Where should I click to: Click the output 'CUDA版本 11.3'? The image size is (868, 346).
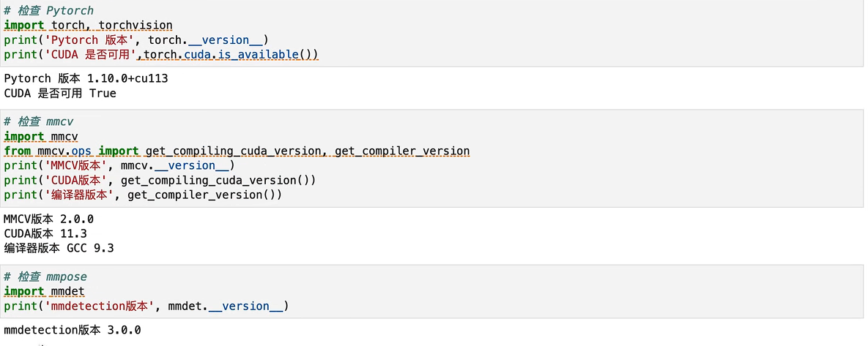tap(45, 233)
